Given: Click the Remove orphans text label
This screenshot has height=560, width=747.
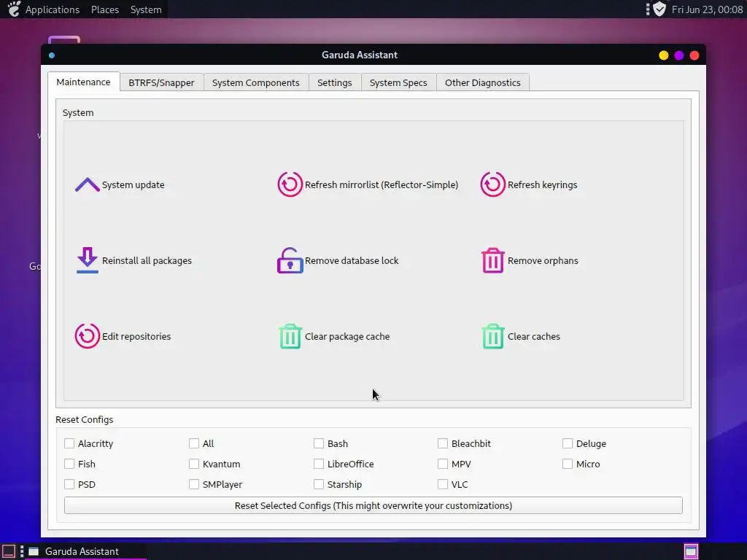Looking at the screenshot, I should click(543, 260).
